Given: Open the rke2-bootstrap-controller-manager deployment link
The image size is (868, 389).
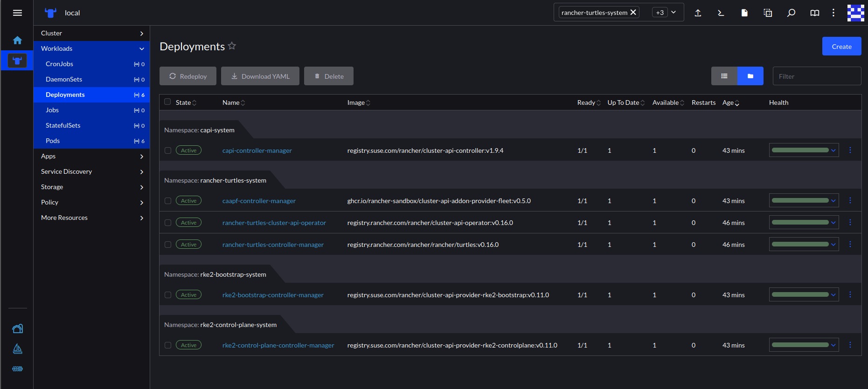Looking at the screenshot, I should [x=273, y=295].
